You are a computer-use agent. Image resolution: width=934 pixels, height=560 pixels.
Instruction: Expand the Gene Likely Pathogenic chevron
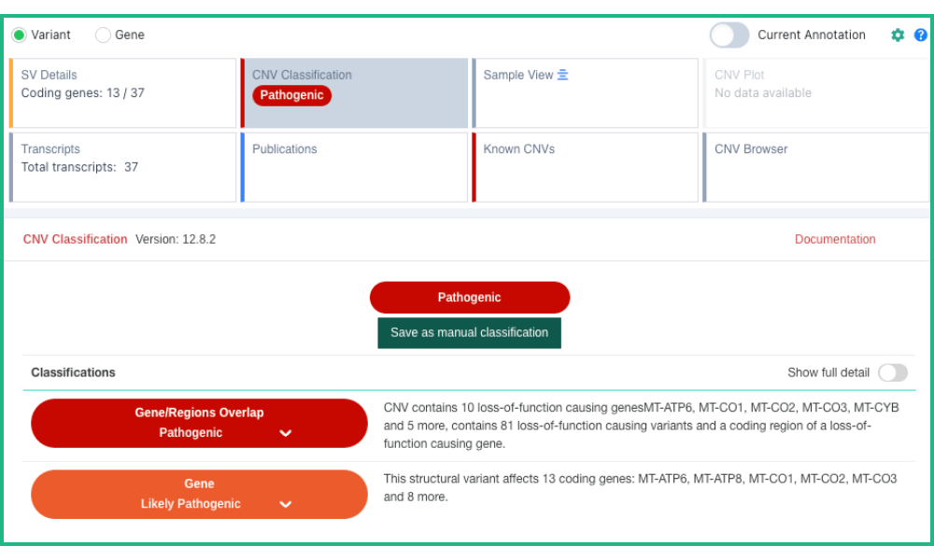(286, 504)
